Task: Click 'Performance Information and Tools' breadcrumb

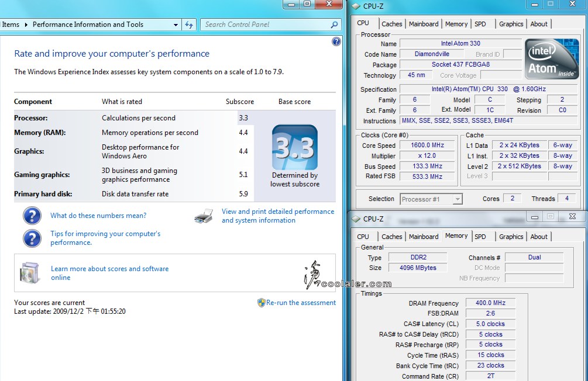Action: click(88, 25)
